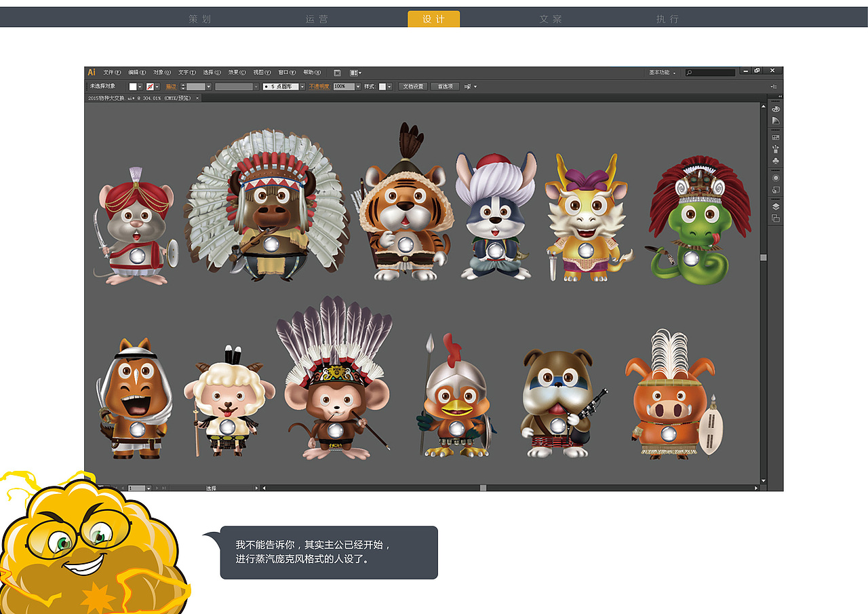
Task: Click the vertical scrollbar down arrow
Action: pos(763,480)
